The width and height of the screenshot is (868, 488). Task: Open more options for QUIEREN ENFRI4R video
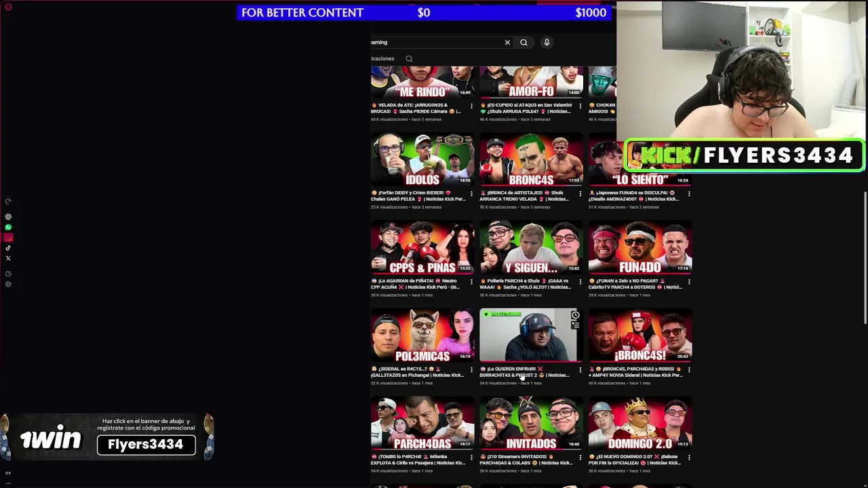click(580, 370)
